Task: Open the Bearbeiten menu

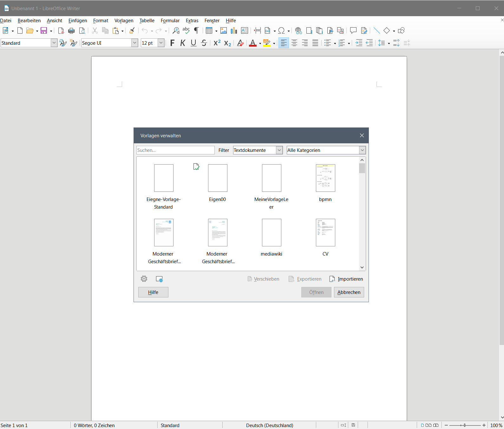Action: [x=29, y=21]
